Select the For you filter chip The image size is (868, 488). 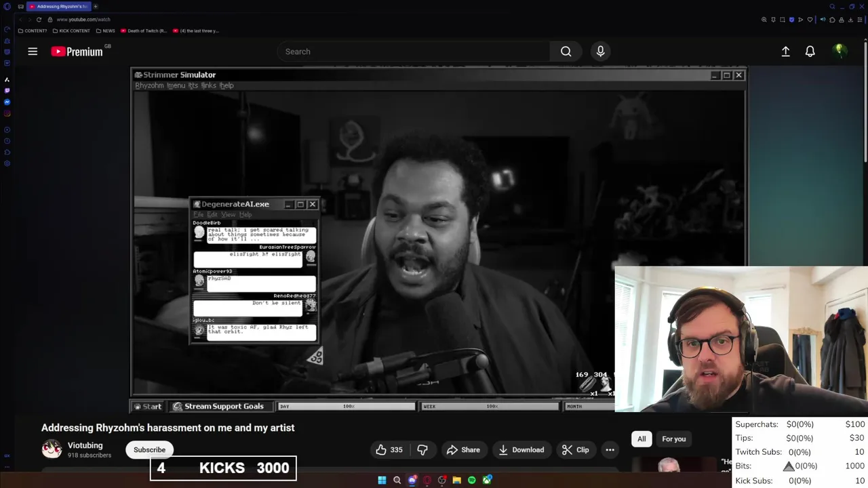click(x=673, y=439)
